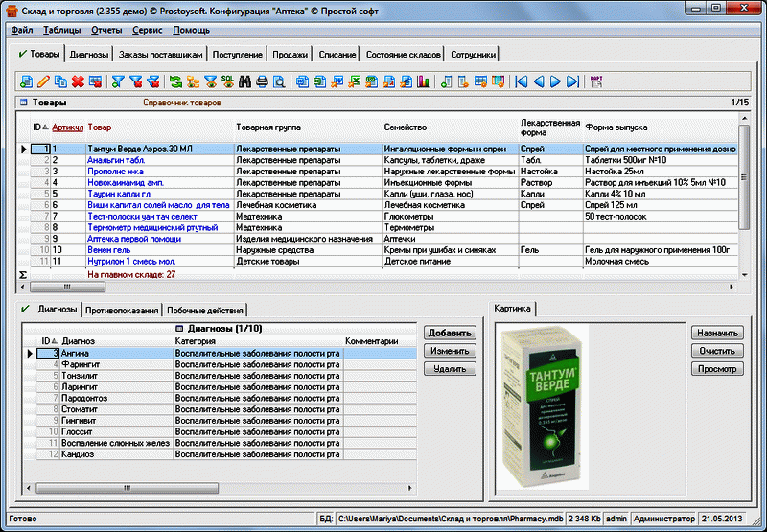Go to last record arrow icon
Viewport: 767px width, 532px height.
point(572,82)
